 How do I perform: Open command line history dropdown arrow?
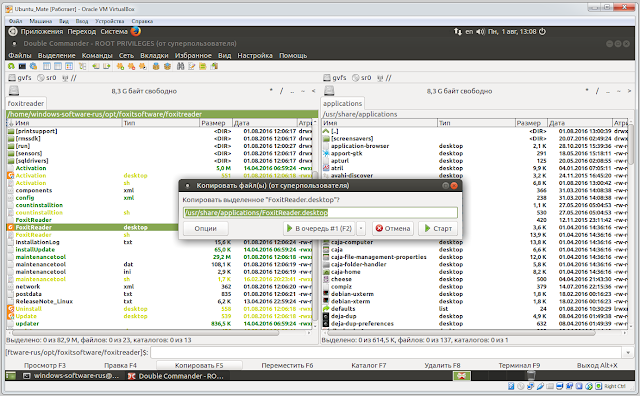tap(627, 352)
